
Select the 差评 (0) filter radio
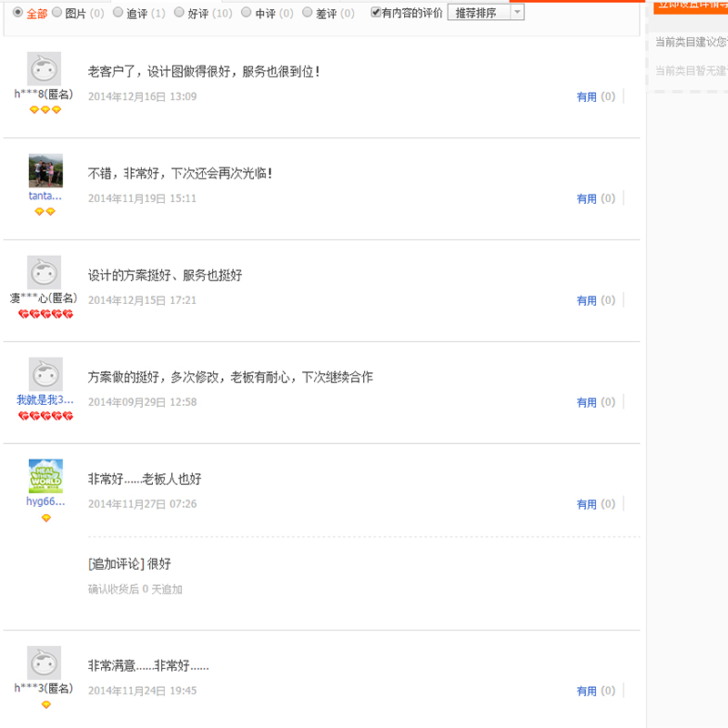(x=307, y=12)
